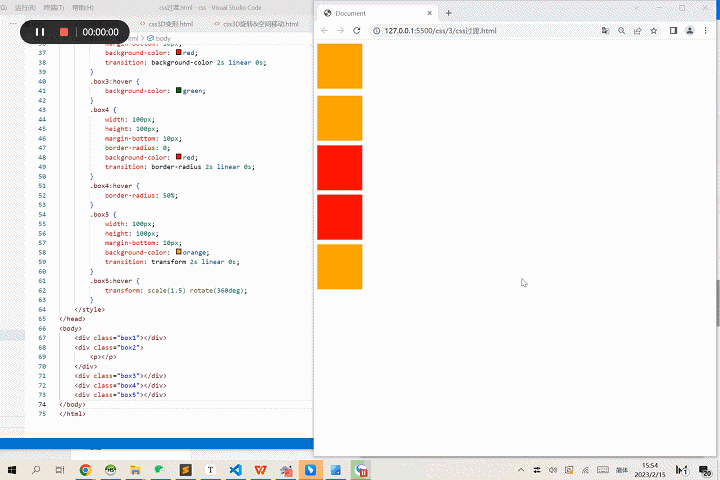The width and height of the screenshot is (720, 480).
Task: Click the first orange box in the page
Action: click(x=339, y=66)
